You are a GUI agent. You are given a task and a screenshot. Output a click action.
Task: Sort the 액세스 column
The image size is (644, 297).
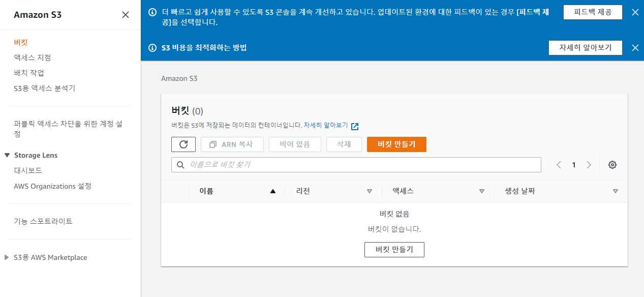pos(482,191)
